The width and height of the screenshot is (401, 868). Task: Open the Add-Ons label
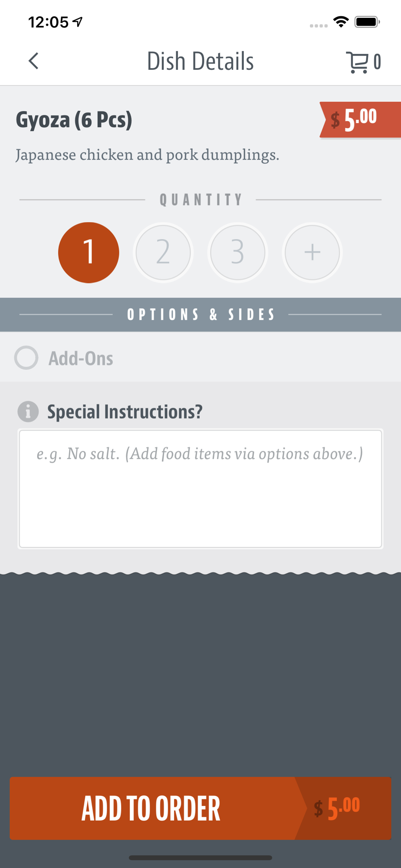pos(81,358)
